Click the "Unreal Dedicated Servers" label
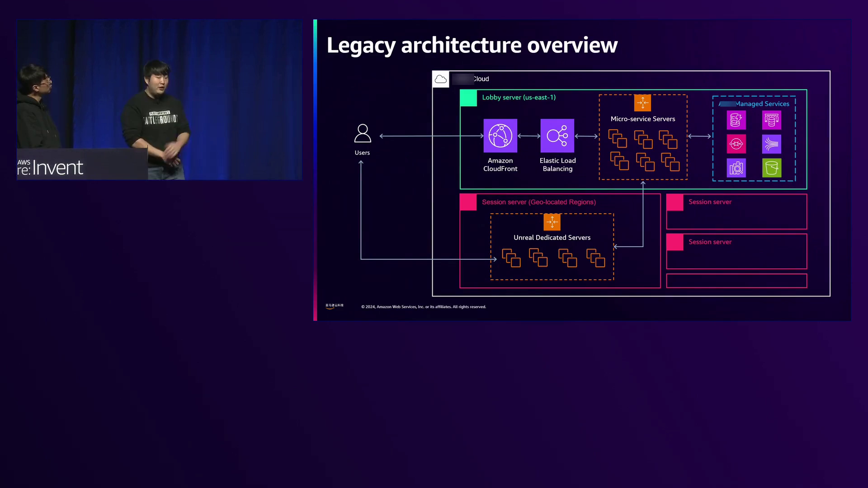Viewport: 868px width, 488px height. point(552,238)
